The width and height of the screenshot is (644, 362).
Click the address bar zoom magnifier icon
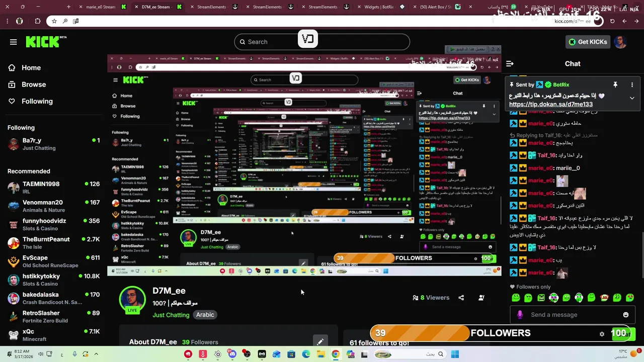point(65,21)
